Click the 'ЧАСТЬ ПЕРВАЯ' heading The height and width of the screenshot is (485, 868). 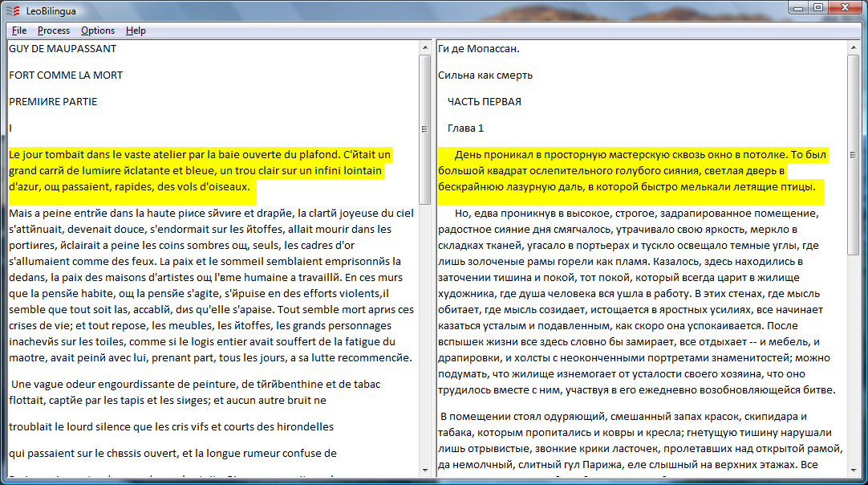(485, 102)
